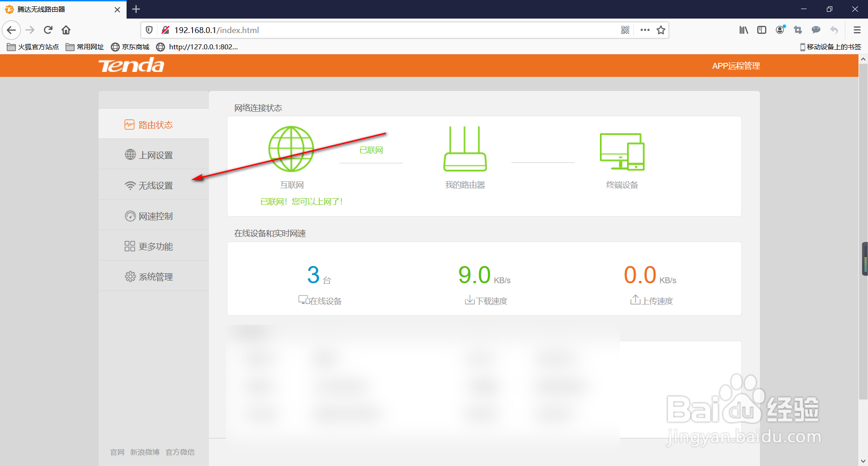The width and height of the screenshot is (868, 466).
Task: Click the 我的路由器 router icon
Action: (x=465, y=149)
